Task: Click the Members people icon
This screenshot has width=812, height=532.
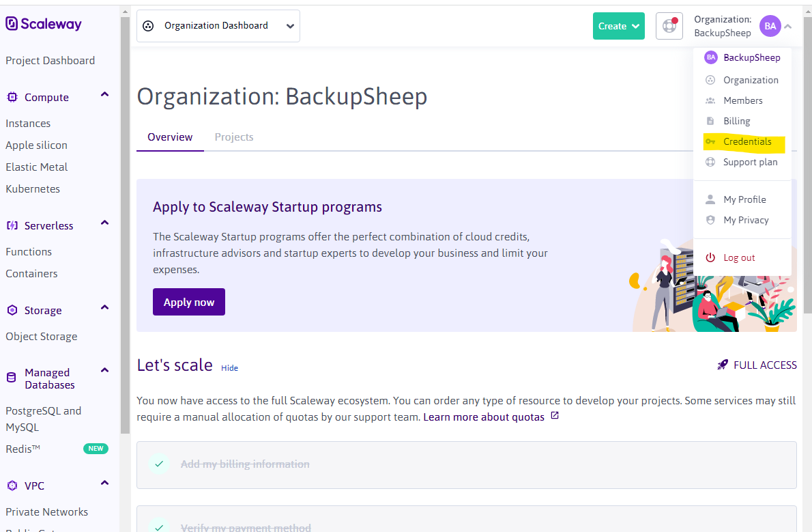Action: tap(710, 100)
